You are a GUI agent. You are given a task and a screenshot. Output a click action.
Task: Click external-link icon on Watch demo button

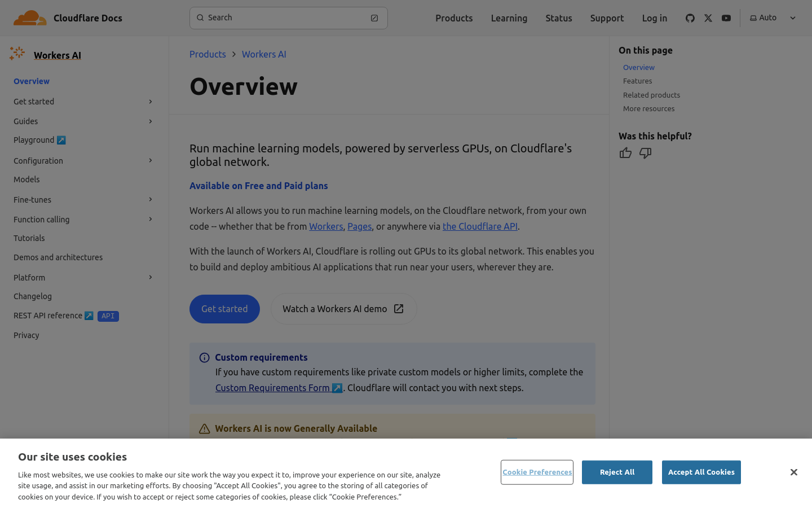point(399,309)
